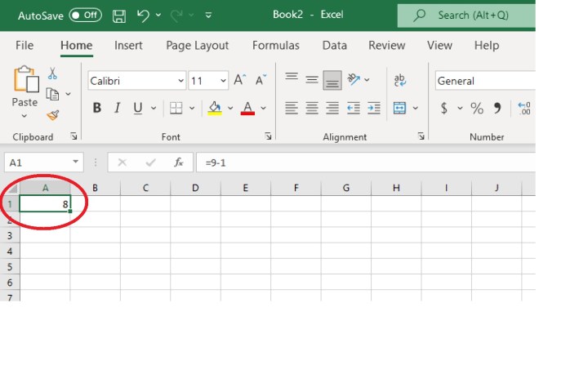Click the Cut scissors icon

coord(53,73)
